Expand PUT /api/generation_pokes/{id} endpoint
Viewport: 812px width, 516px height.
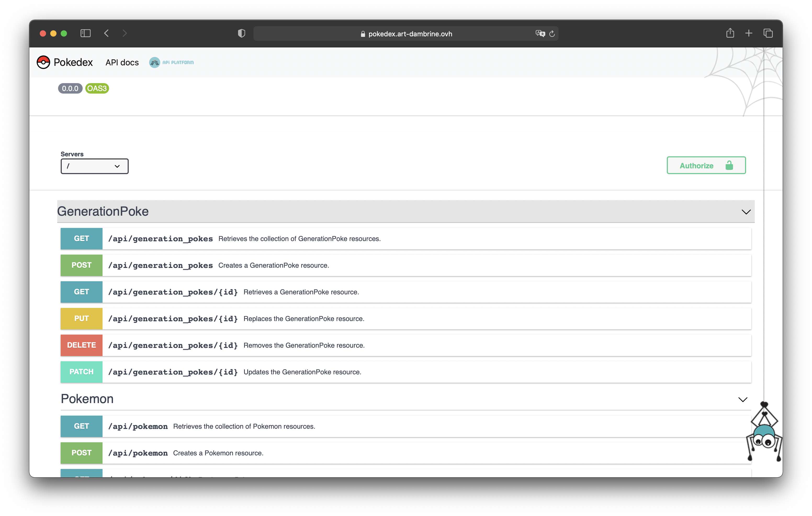tap(406, 318)
